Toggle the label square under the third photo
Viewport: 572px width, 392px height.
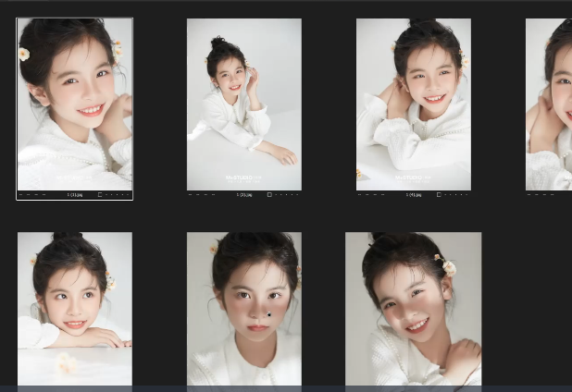pyautogui.click(x=438, y=195)
